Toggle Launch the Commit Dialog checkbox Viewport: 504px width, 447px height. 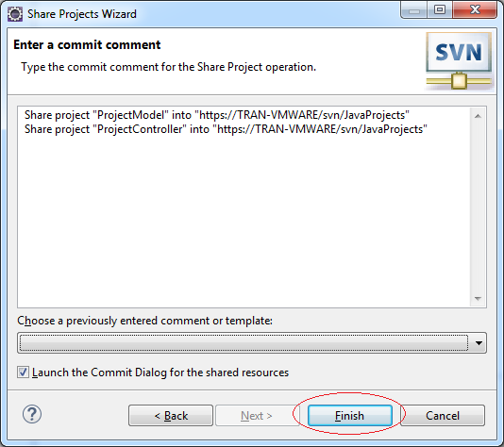(x=23, y=372)
